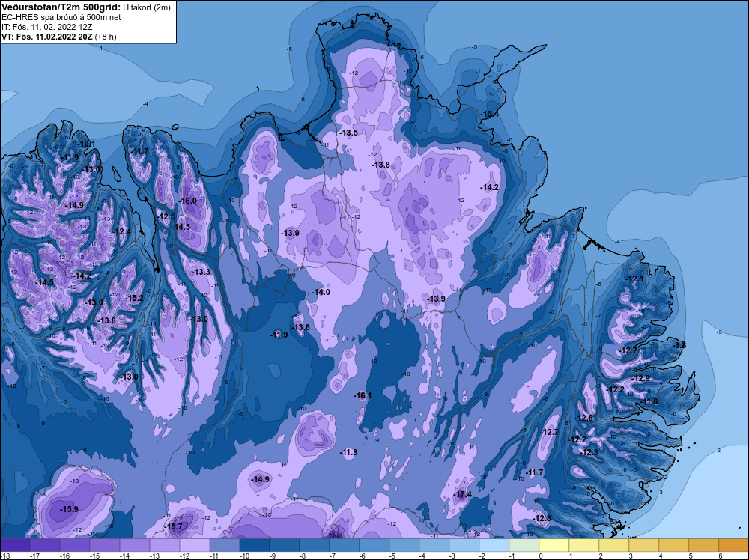Click the -15.9 temperature label
This screenshot has width=749, height=560.
69,509
